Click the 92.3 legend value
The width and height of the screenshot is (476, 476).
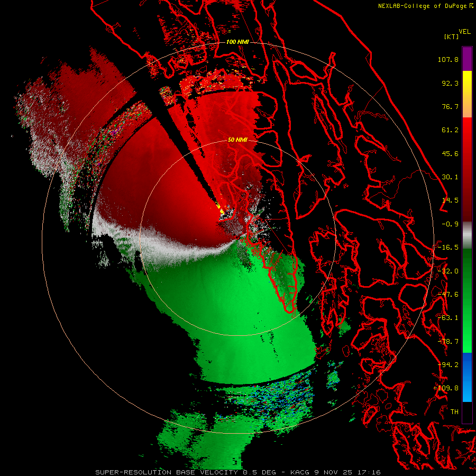pos(450,83)
